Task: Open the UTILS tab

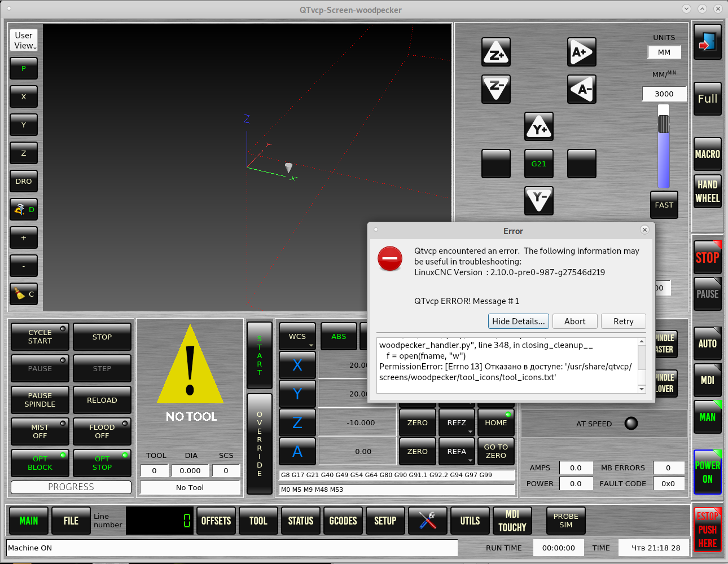Action: point(470,521)
